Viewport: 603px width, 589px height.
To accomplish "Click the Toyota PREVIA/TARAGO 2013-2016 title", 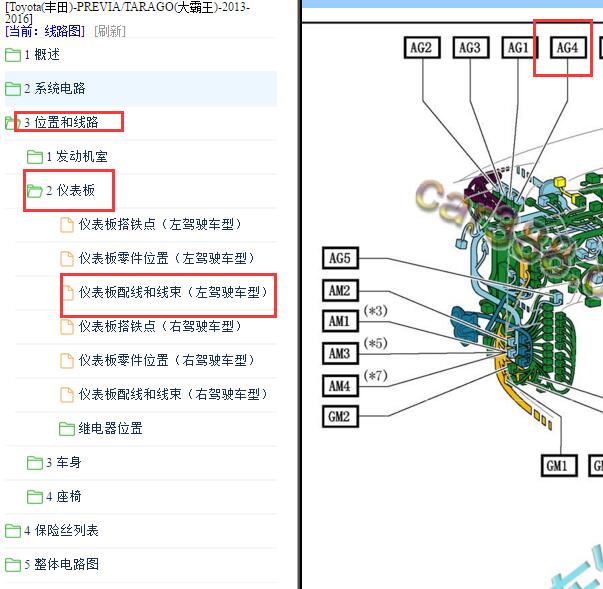I will [x=127, y=12].
